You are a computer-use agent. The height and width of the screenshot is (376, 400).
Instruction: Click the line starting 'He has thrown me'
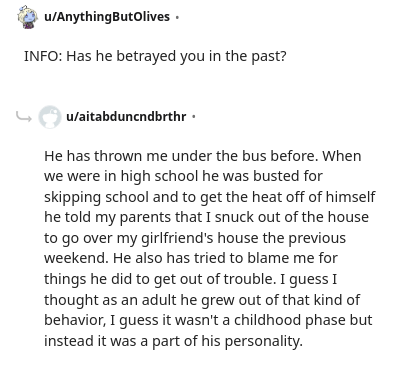203,156
